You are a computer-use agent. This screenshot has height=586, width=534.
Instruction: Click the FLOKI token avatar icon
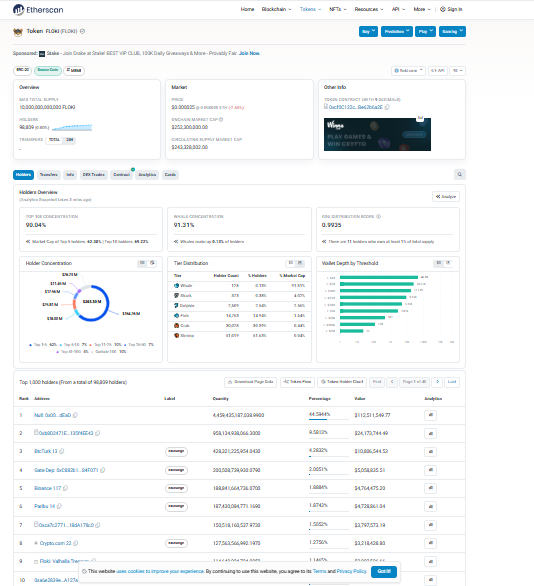(x=18, y=32)
